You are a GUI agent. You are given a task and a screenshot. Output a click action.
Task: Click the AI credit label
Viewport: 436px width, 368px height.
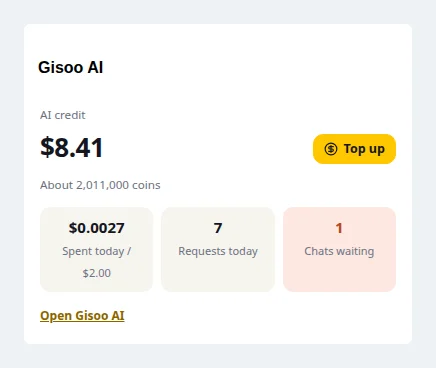point(63,115)
